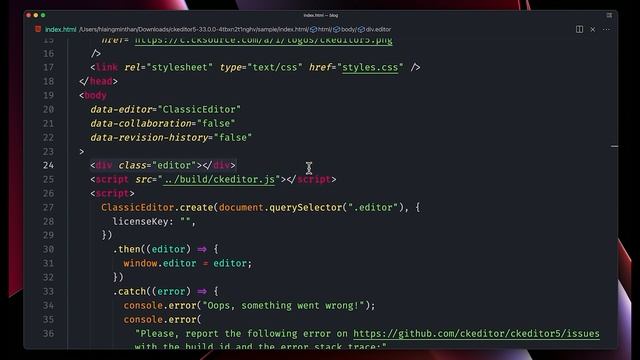Viewport: 640px width, 360px height.
Task: Click the marker in the overview ruler scrollbar
Action: [615, 146]
